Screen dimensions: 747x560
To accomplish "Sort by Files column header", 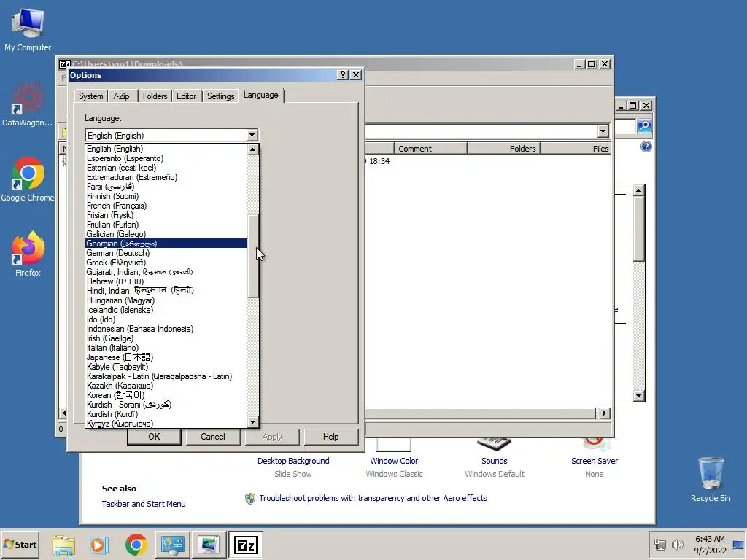I will click(x=576, y=149).
